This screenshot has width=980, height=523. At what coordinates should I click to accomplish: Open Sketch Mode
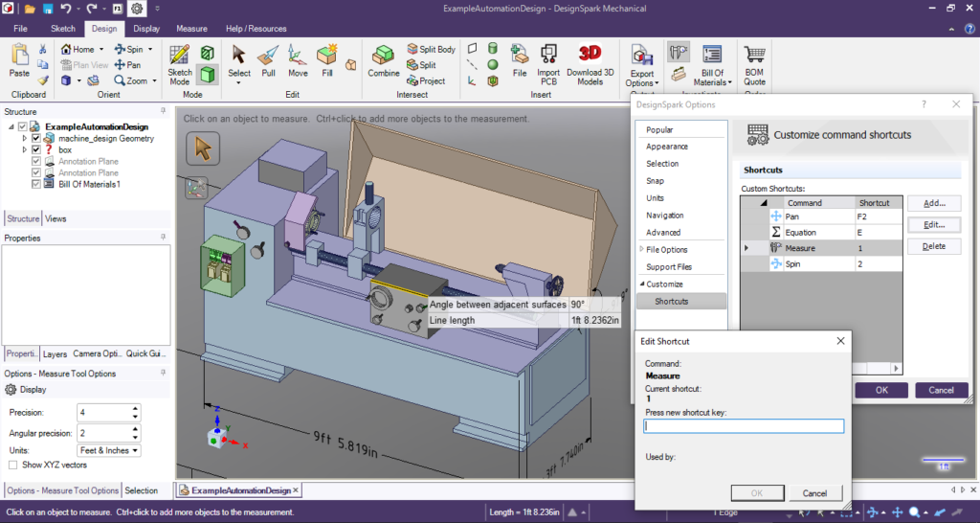[180, 63]
